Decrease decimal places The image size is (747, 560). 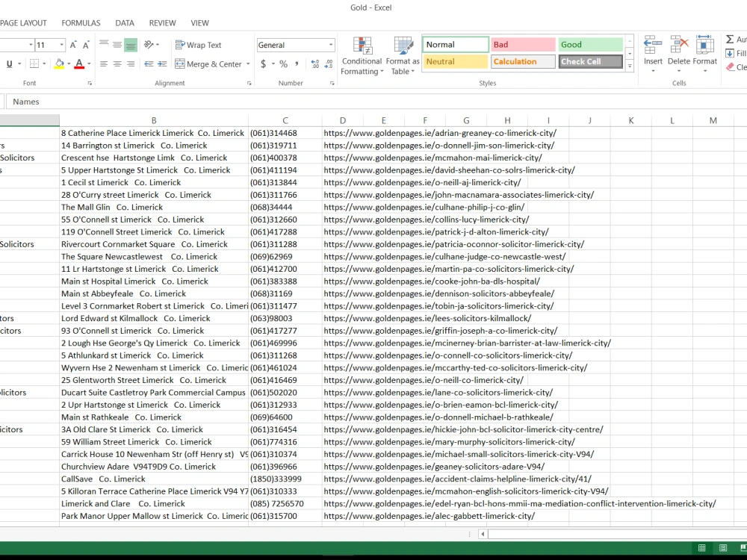[329, 63]
